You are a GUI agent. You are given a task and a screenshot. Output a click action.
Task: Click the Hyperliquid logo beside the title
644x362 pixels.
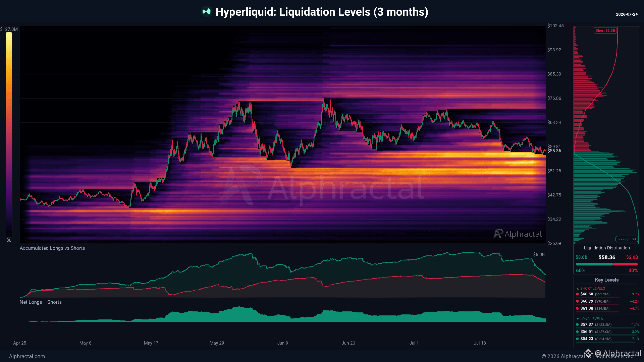(206, 12)
